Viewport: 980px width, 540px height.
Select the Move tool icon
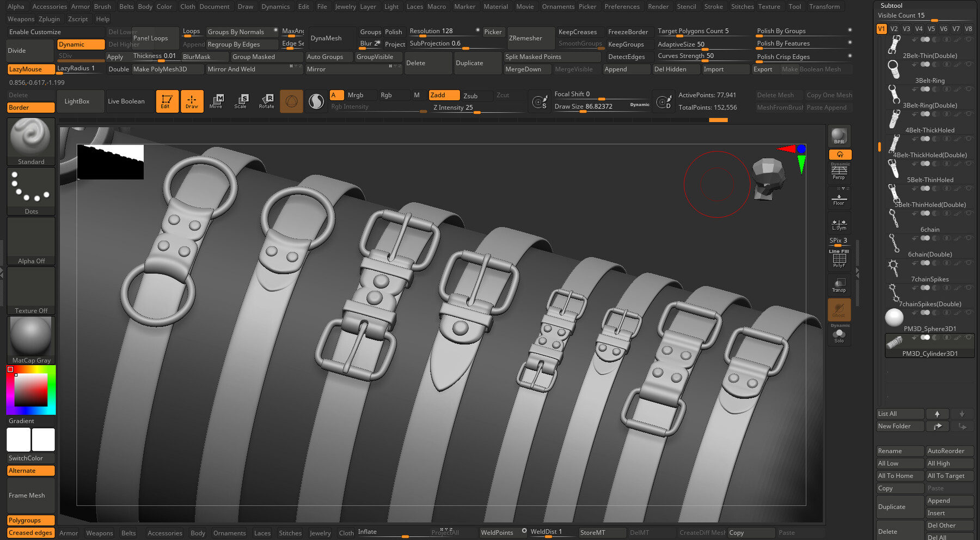click(x=217, y=101)
